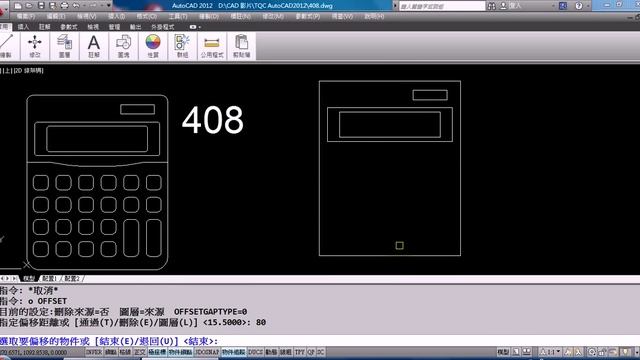Image resolution: width=640 pixels, height=360 pixels.
Task: Switch to the 註解 ribbon tab
Action: (x=44, y=27)
